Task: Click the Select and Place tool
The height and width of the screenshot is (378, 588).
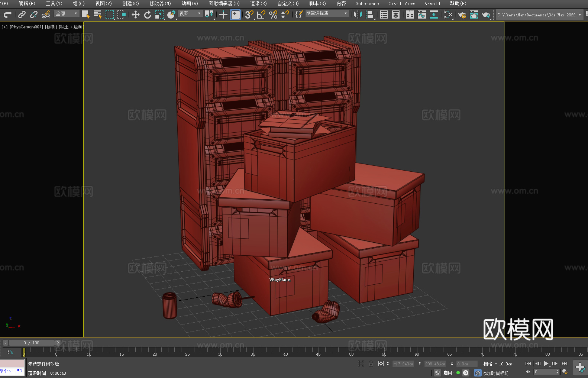Action: click(x=171, y=14)
